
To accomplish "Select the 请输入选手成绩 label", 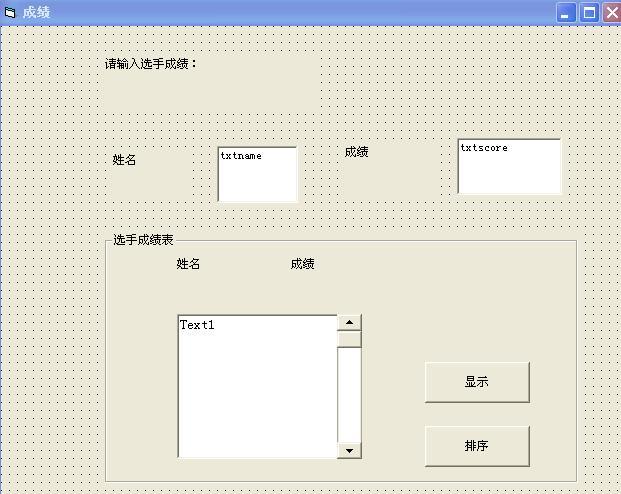I will click(x=150, y=64).
